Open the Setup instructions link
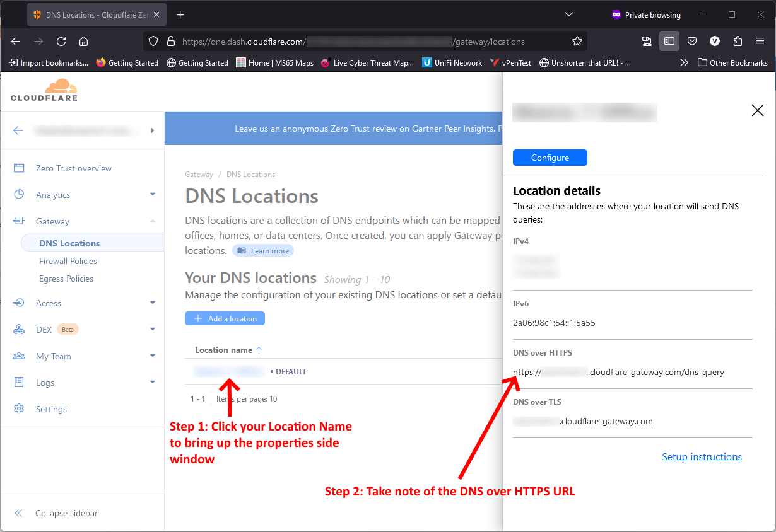776x532 pixels. 702,456
